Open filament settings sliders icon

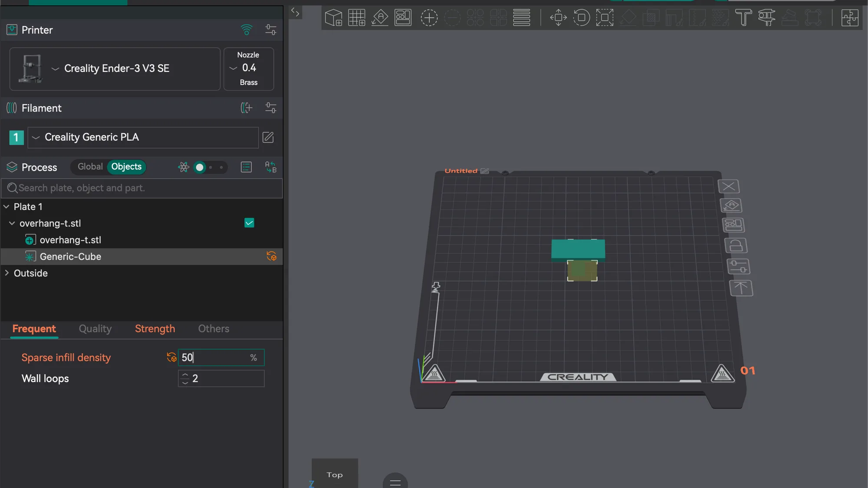click(271, 108)
